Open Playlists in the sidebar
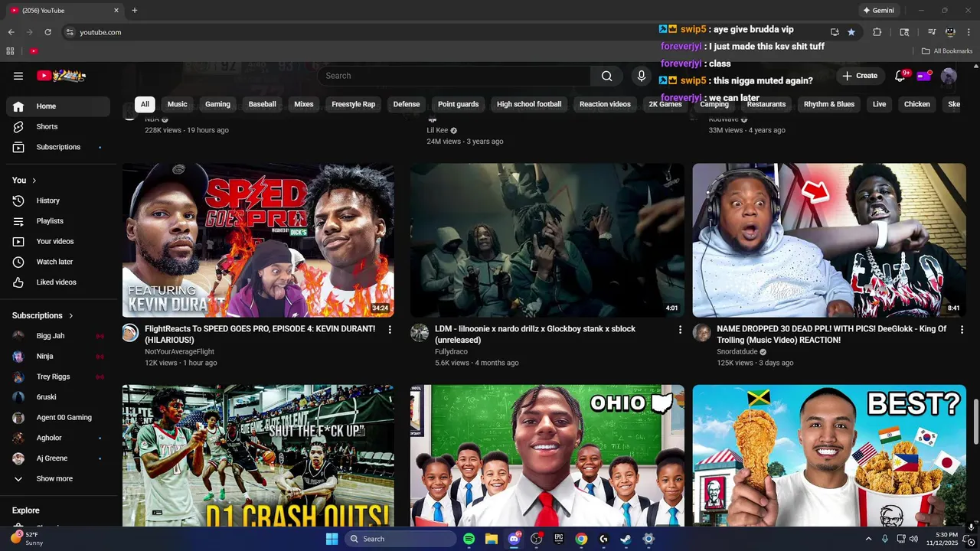The width and height of the screenshot is (980, 551). coord(58,221)
